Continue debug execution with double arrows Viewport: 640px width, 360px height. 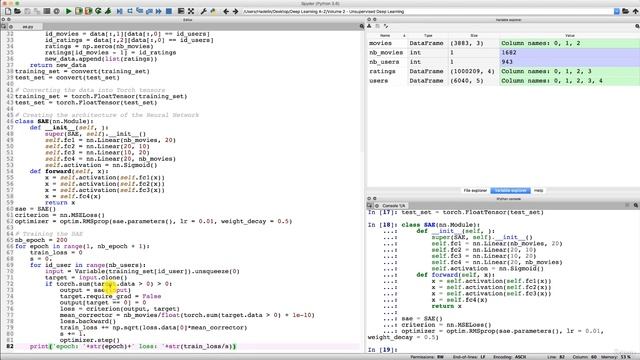coord(159,11)
